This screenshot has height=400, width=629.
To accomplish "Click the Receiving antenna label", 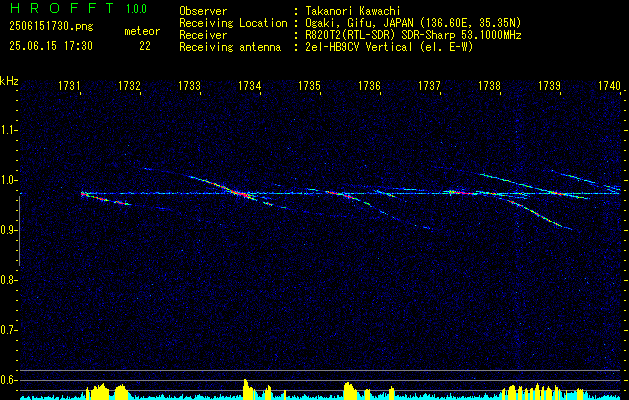I will pos(230,47).
